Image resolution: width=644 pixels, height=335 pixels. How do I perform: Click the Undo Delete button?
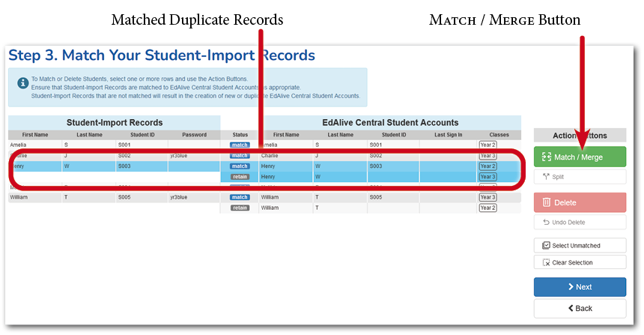(580, 223)
